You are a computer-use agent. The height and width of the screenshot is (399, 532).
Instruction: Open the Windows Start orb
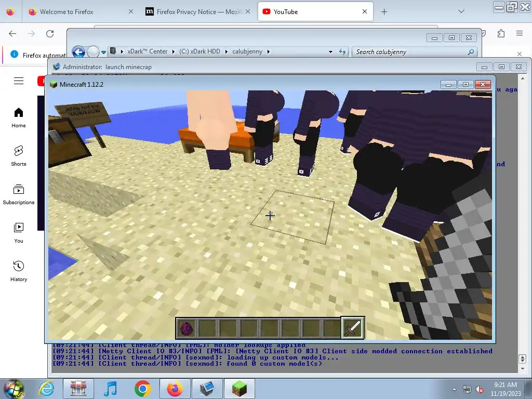[x=14, y=389]
